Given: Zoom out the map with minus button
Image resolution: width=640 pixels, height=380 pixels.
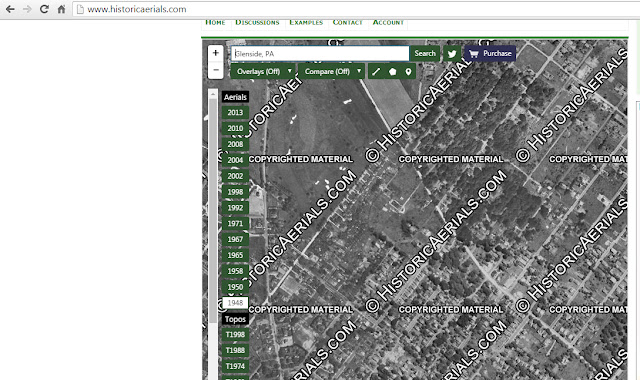Looking at the screenshot, I should tap(216, 70).
